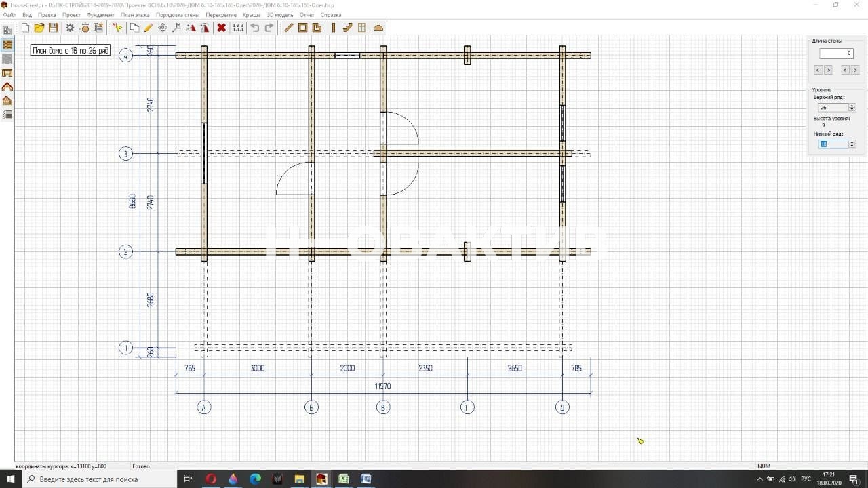This screenshot has height=488, width=868.
Task: Click the Нижний ряд value field
Action: [833, 144]
